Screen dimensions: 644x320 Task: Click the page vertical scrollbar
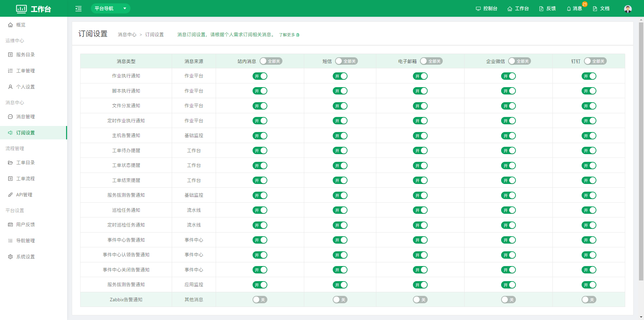[641, 151]
